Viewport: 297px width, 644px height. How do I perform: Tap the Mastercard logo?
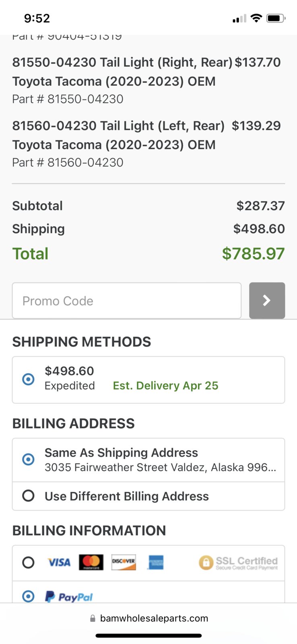tap(91, 562)
